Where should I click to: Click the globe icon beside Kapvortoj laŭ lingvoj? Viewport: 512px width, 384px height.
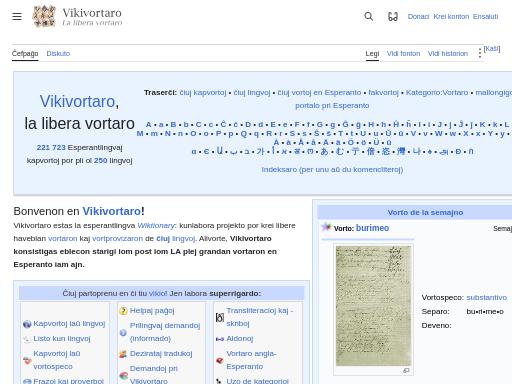27,324
